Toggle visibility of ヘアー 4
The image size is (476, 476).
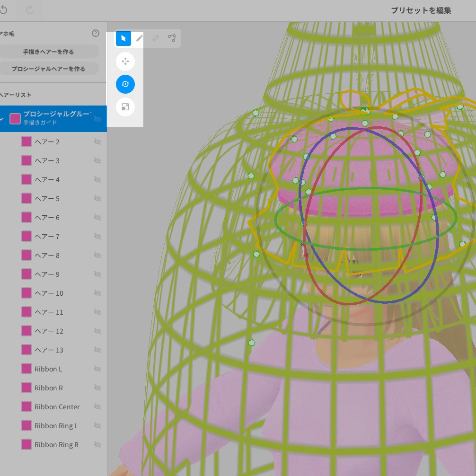point(97,179)
